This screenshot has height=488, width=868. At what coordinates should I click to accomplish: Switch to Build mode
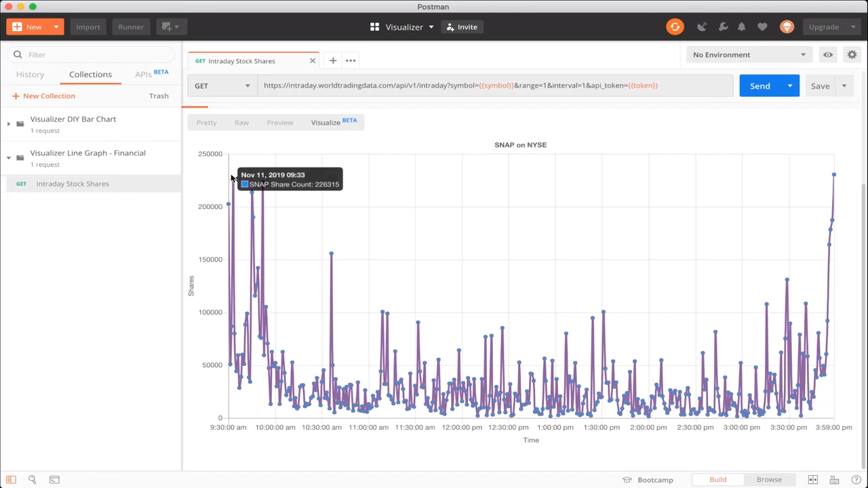pyautogui.click(x=717, y=480)
